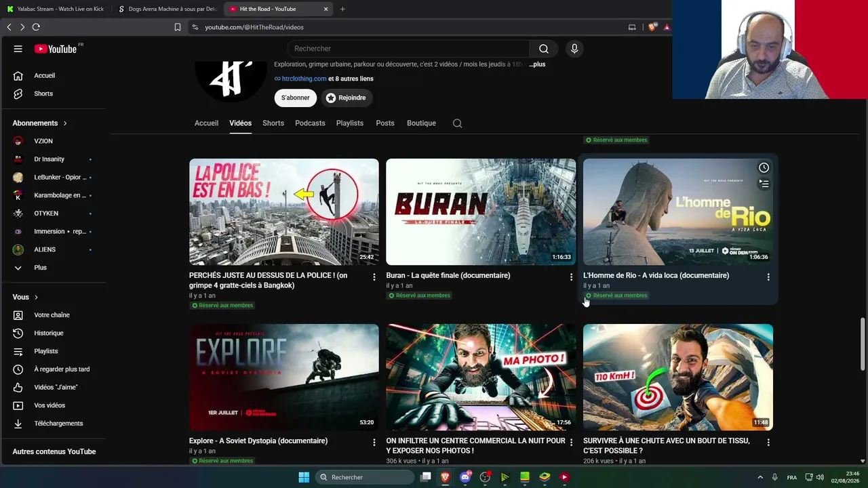Expand the Vous section
The image size is (868, 488).
26,297
